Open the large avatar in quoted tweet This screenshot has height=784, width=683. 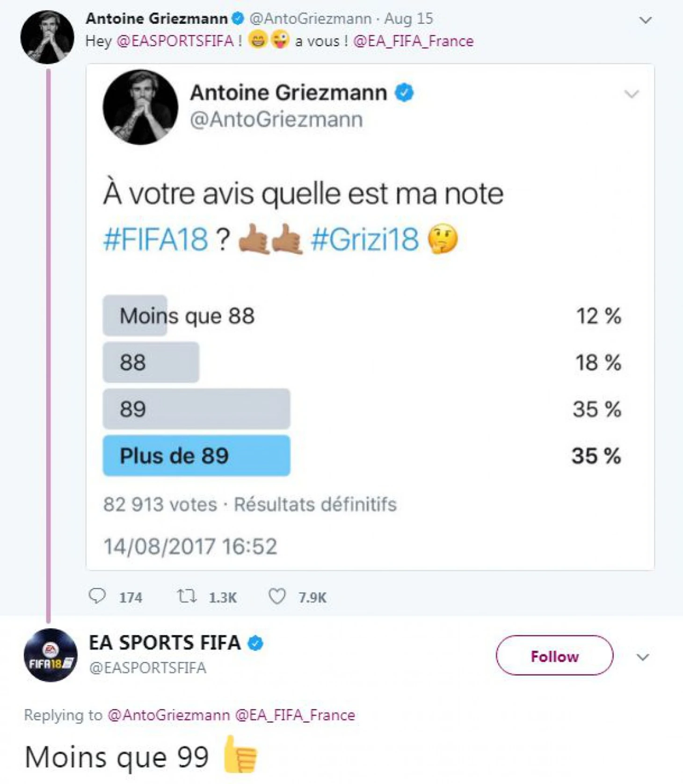click(x=140, y=107)
